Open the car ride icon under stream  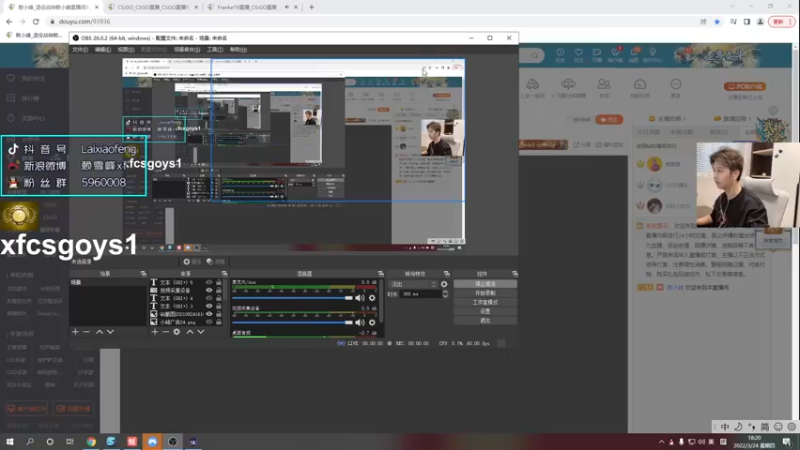click(533, 84)
